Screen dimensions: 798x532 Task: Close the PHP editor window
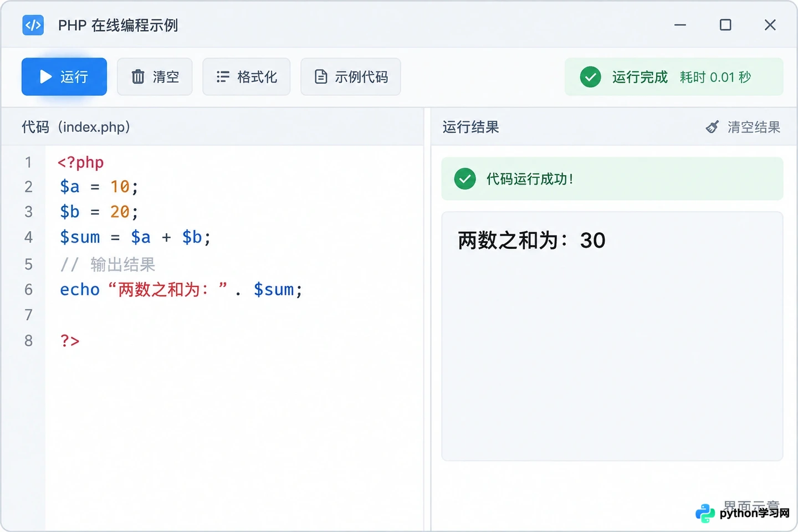770,25
